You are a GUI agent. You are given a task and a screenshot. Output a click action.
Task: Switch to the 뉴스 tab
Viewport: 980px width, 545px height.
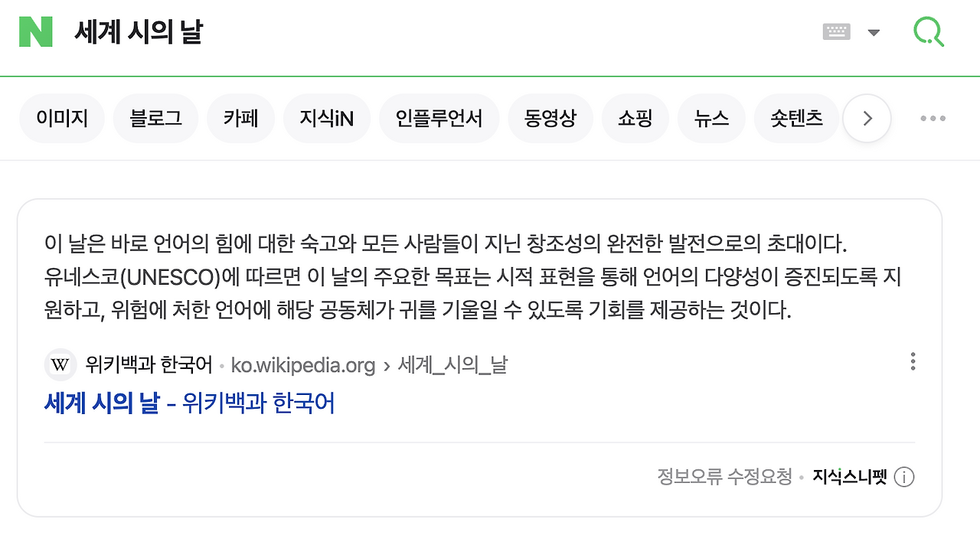tap(711, 118)
